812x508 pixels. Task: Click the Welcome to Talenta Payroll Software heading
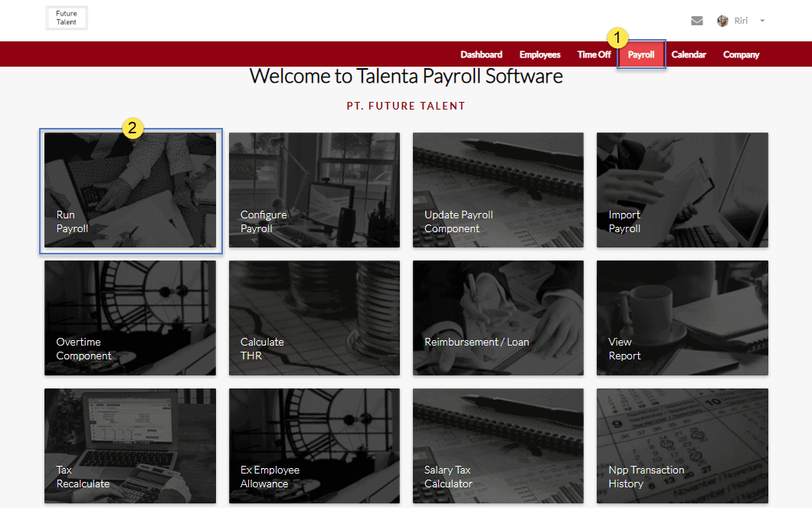pos(406,76)
